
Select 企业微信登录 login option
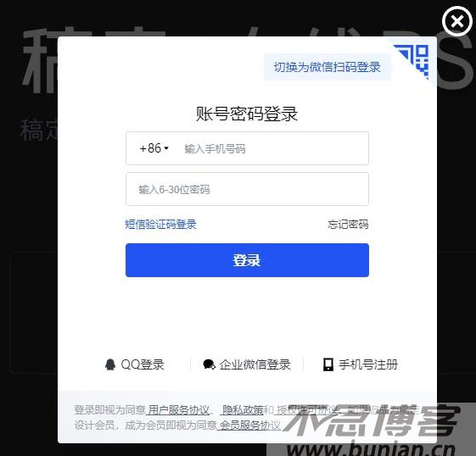255,364
